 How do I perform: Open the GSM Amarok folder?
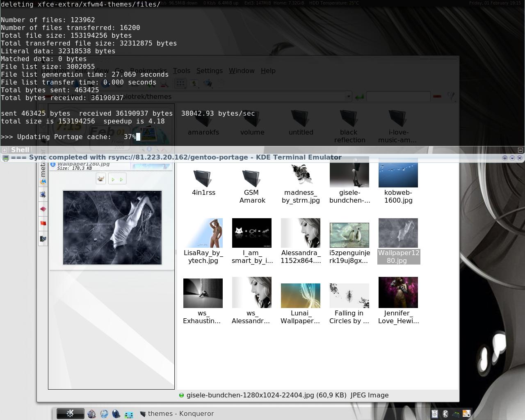(252, 187)
